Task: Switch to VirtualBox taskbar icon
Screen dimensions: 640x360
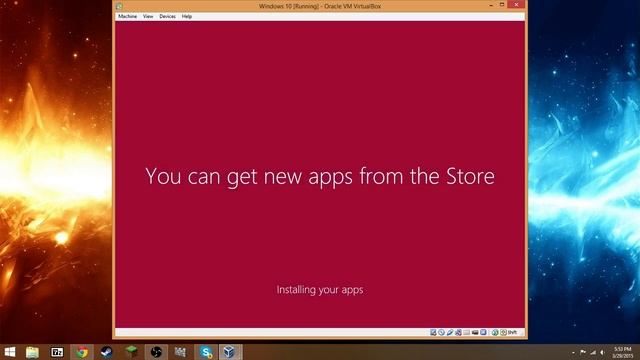Action: [230, 352]
